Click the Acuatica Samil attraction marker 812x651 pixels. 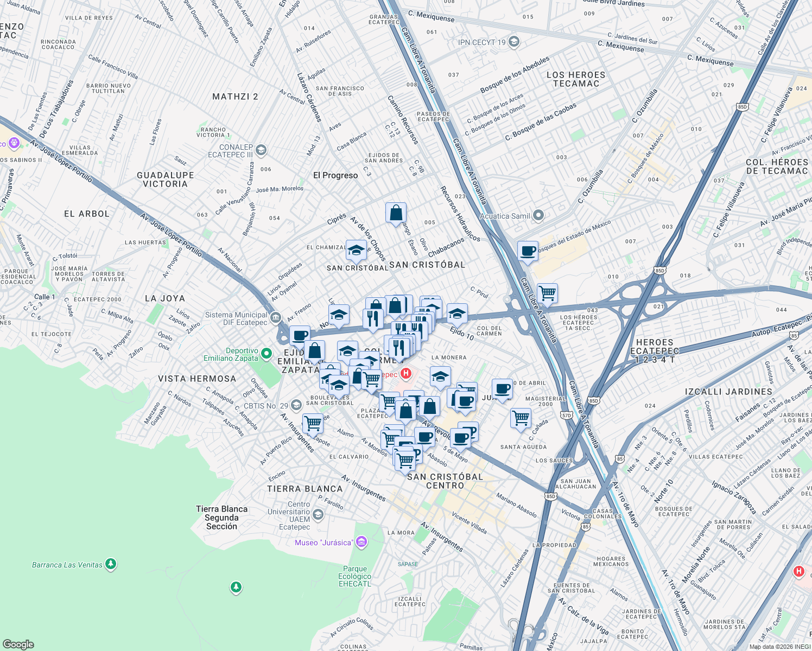coord(538,215)
